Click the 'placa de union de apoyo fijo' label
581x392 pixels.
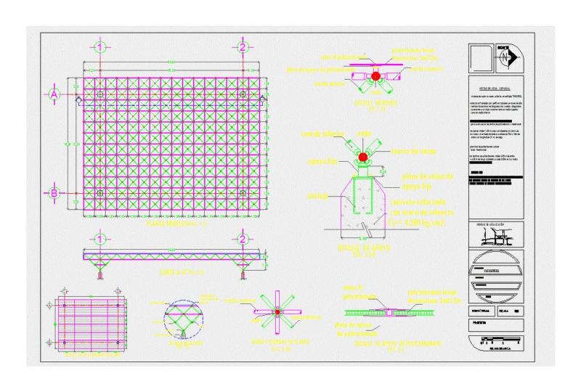coord(428,181)
